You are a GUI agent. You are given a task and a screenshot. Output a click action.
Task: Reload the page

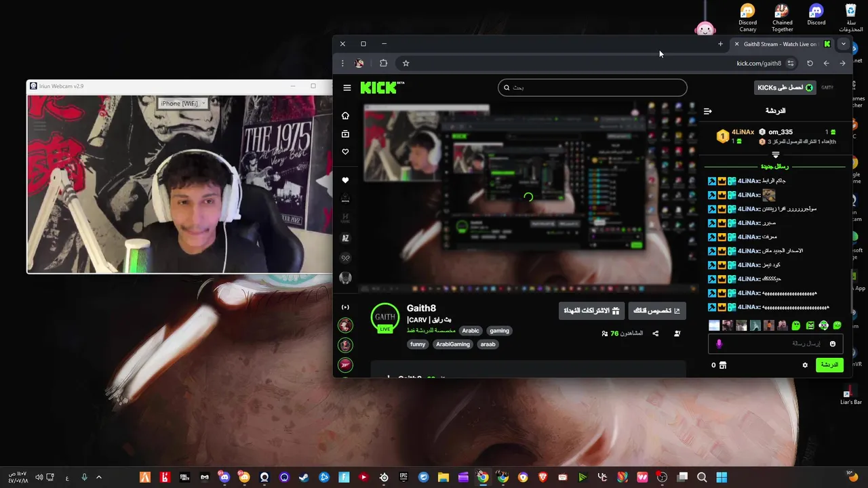810,63
